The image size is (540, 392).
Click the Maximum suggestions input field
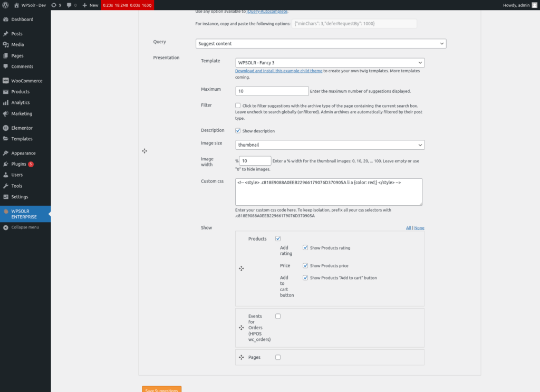pyautogui.click(x=272, y=91)
